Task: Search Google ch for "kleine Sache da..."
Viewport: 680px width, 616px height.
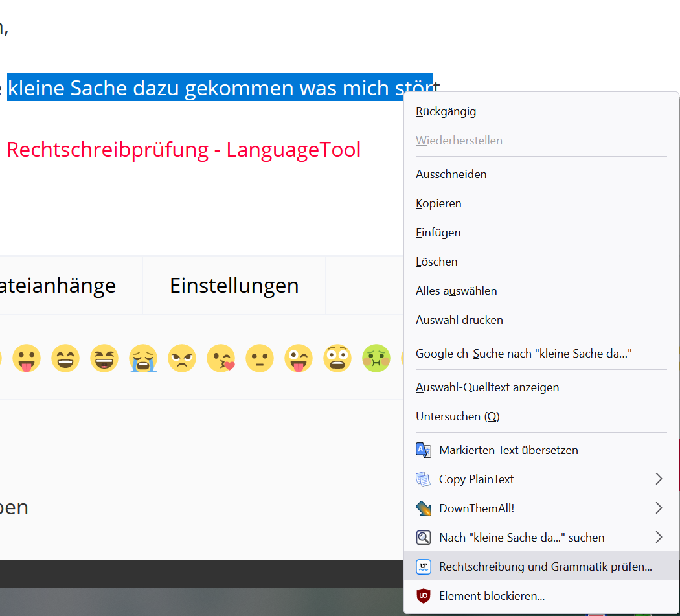Action: click(541, 354)
